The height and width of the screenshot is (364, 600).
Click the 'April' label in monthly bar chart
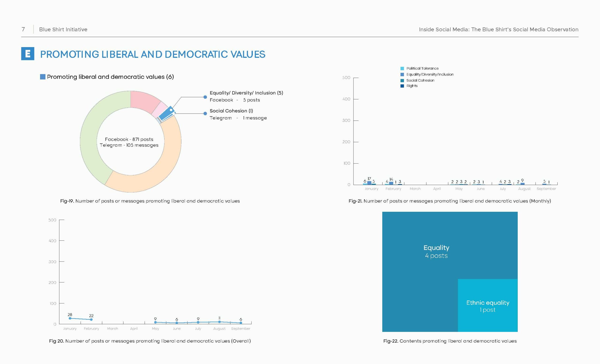tap(437, 189)
